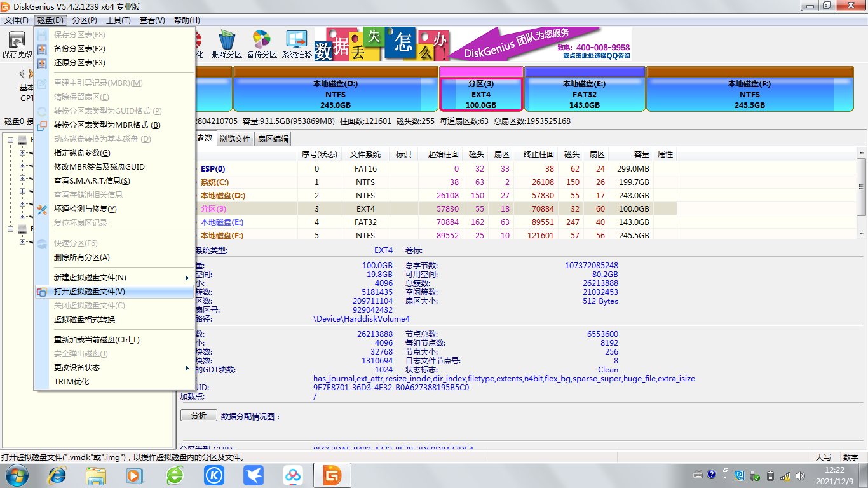Image resolution: width=868 pixels, height=488 pixels.
Task: Click the network signal tray icon
Action: point(785,475)
